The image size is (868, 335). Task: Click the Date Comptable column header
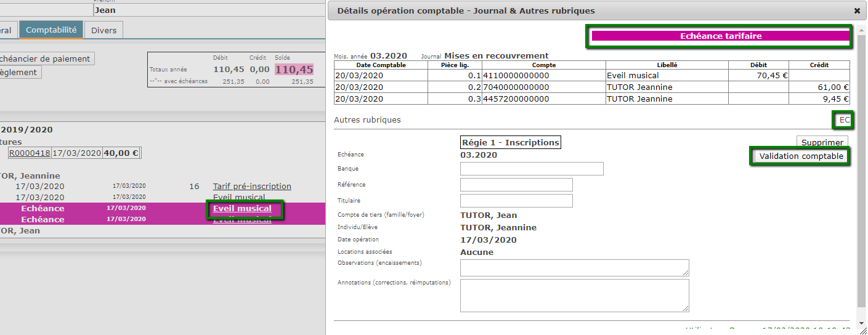click(x=381, y=65)
